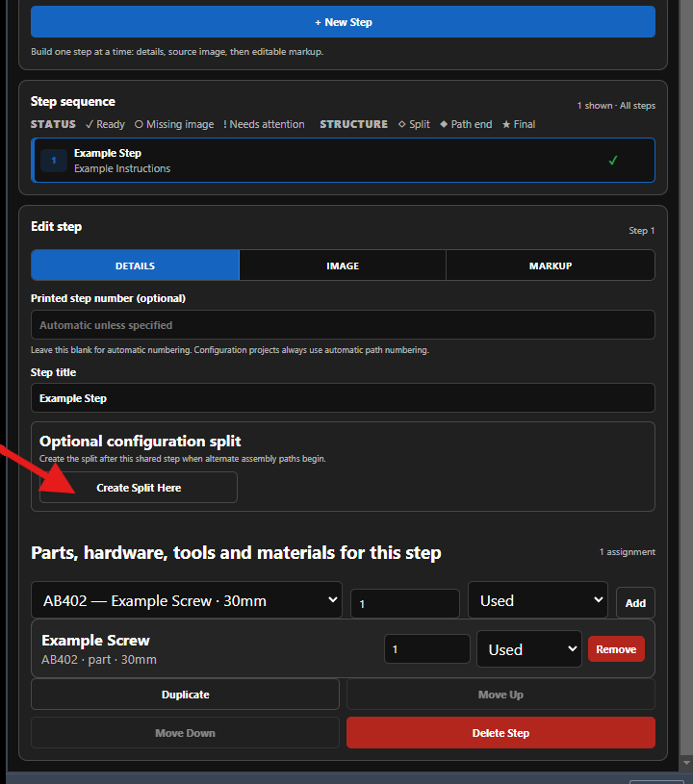This screenshot has width=693, height=784.
Task: Remove the Example Screw assignment
Action: click(616, 649)
